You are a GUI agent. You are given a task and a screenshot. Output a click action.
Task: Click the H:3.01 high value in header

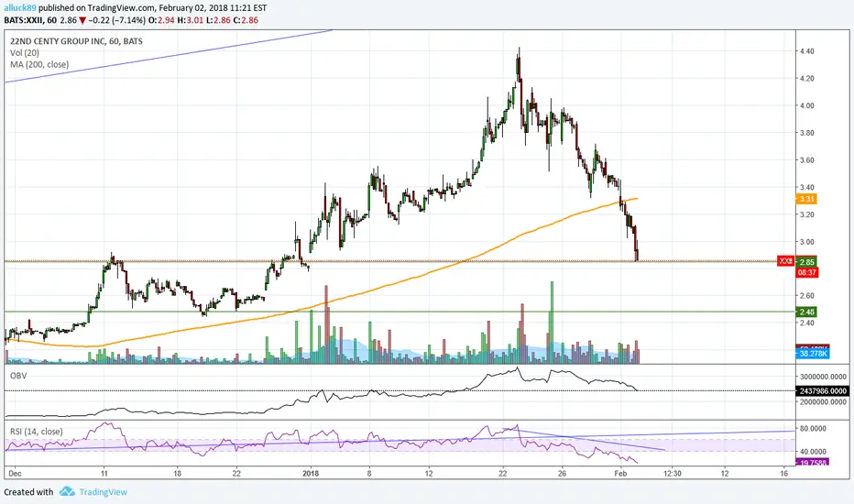click(190, 20)
